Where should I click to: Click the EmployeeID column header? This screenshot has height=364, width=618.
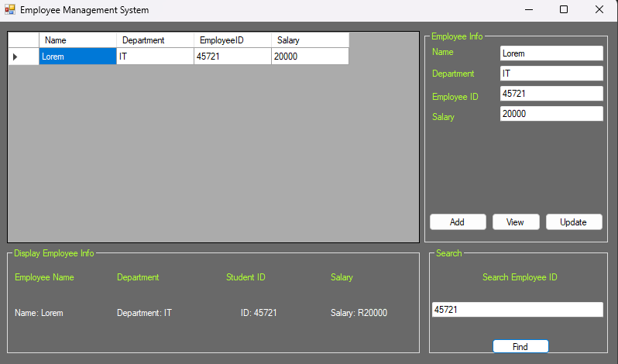[x=232, y=40]
